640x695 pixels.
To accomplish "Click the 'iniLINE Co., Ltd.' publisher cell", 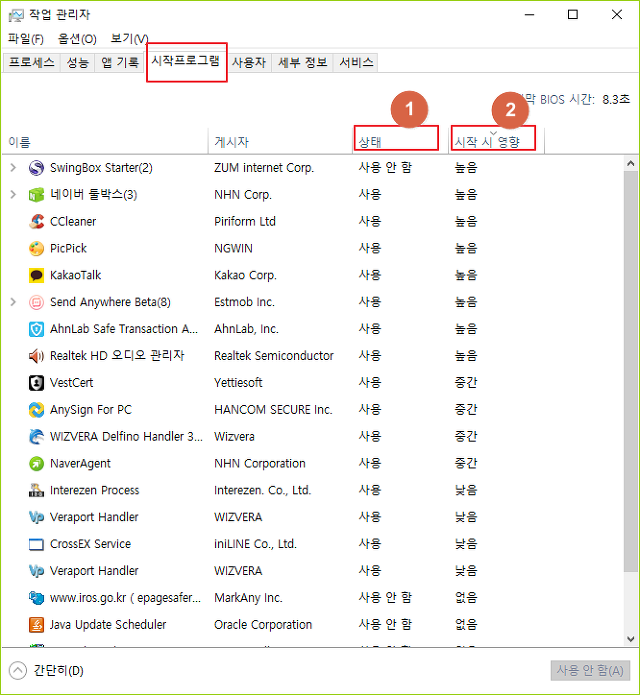I will pos(255,544).
